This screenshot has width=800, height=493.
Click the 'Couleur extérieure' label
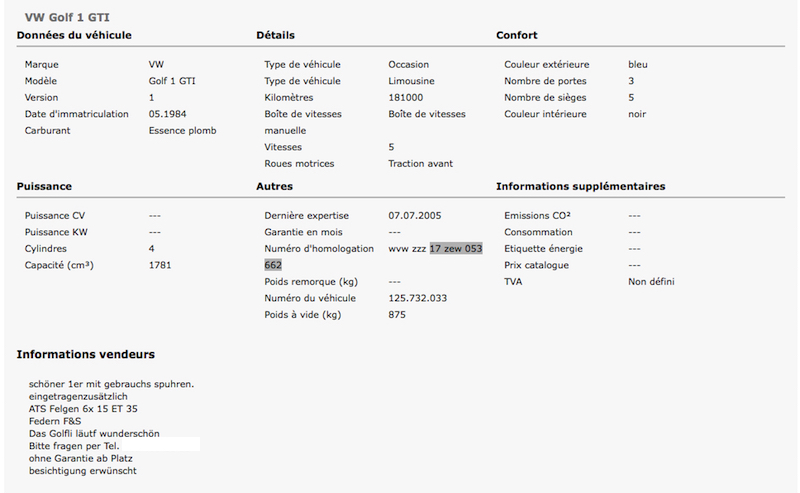tap(546, 65)
